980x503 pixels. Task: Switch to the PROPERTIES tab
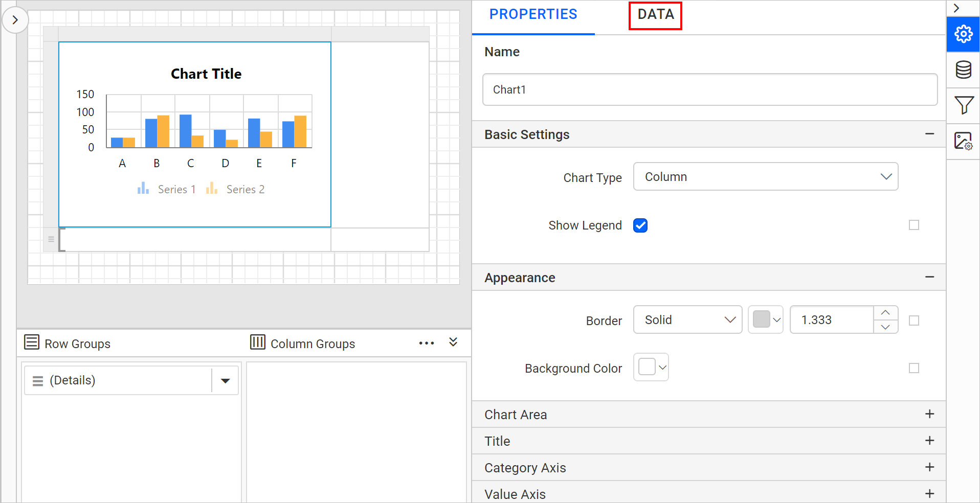pos(533,14)
